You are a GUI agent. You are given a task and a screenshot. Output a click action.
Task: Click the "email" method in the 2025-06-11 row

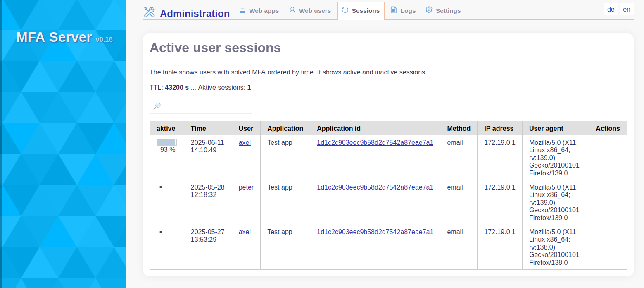pyautogui.click(x=455, y=143)
